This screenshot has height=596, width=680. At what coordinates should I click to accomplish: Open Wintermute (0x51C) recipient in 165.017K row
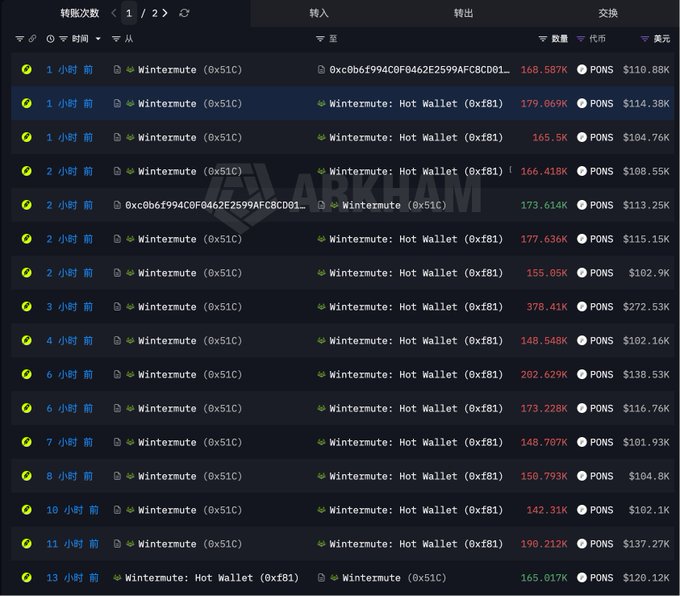click(x=394, y=577)
